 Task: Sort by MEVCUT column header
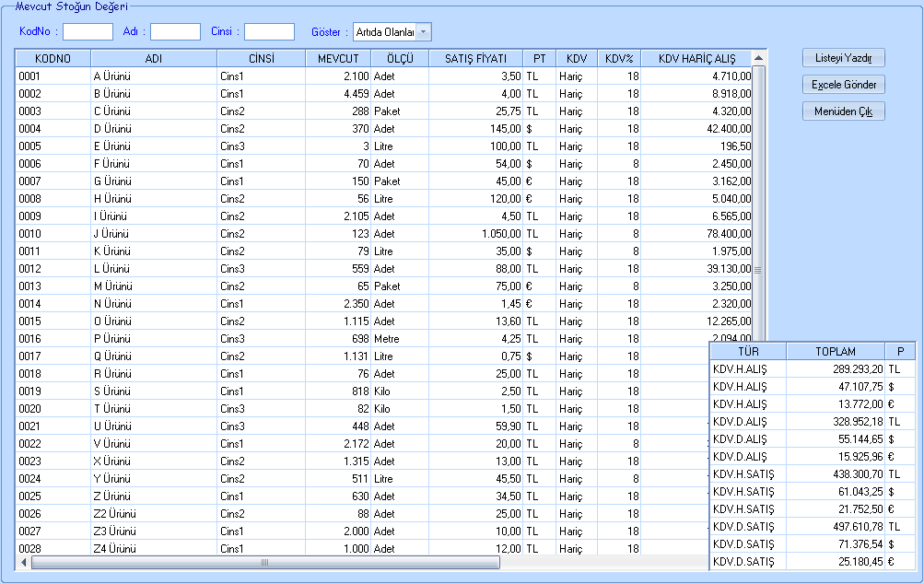coord(338,58)
